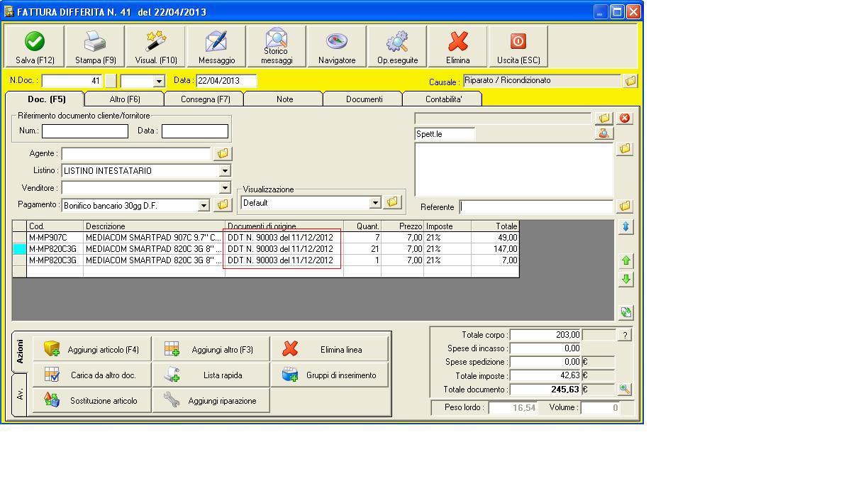Open the Visualizzazione Default dropdown

[375, 203]
